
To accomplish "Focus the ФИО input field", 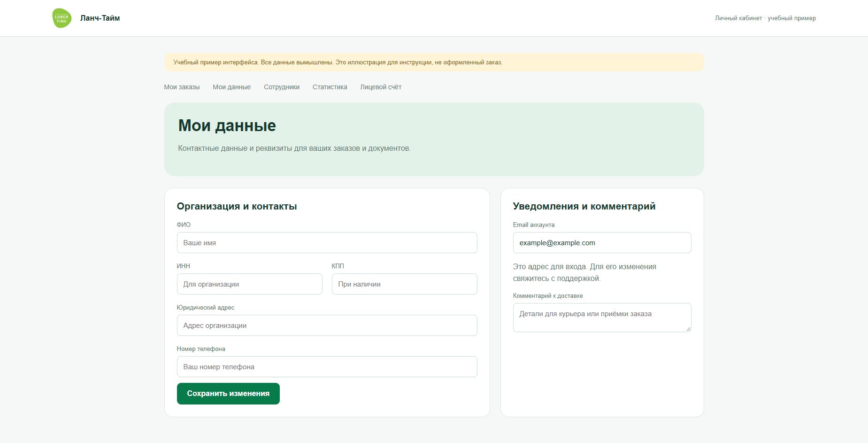I will pyautogui.click(x=327, y=243).
